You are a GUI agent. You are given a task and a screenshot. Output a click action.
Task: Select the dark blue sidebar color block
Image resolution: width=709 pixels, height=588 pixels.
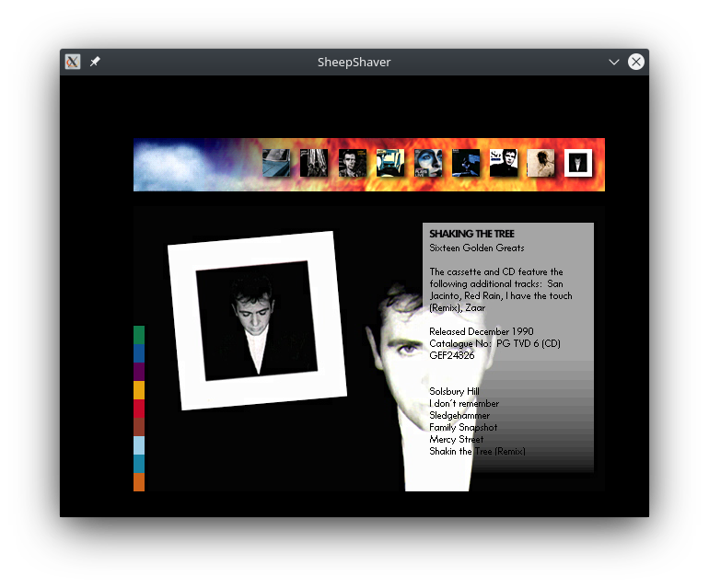point(139,353)
